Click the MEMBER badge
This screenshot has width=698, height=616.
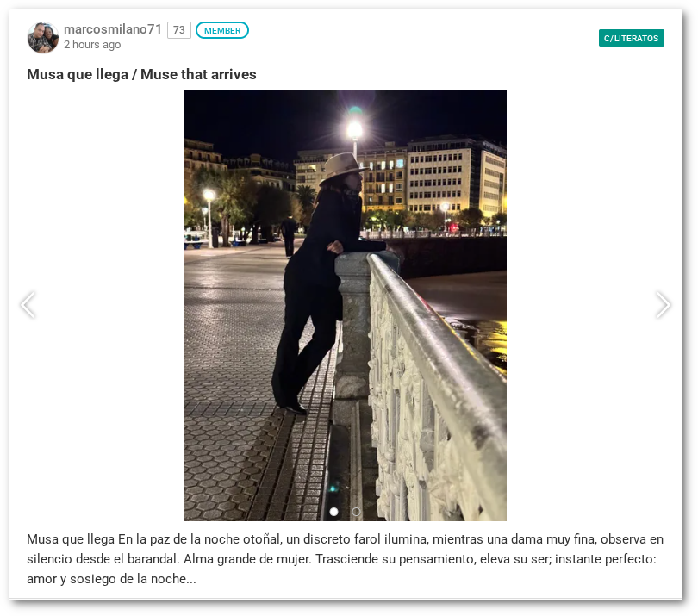pos(222,30)
